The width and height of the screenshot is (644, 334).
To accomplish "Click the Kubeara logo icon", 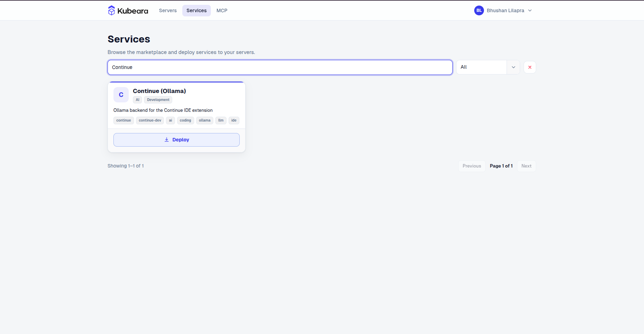I will point(111,10).
